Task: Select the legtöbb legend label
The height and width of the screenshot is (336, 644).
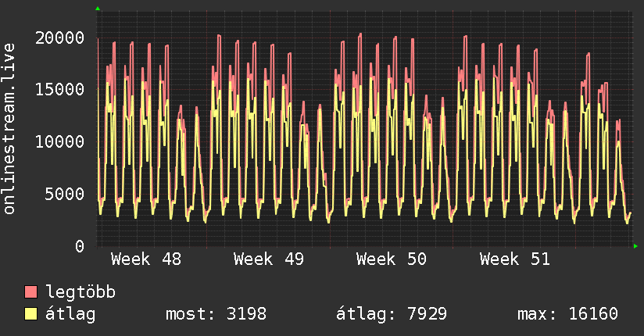Action: point(80,292)
